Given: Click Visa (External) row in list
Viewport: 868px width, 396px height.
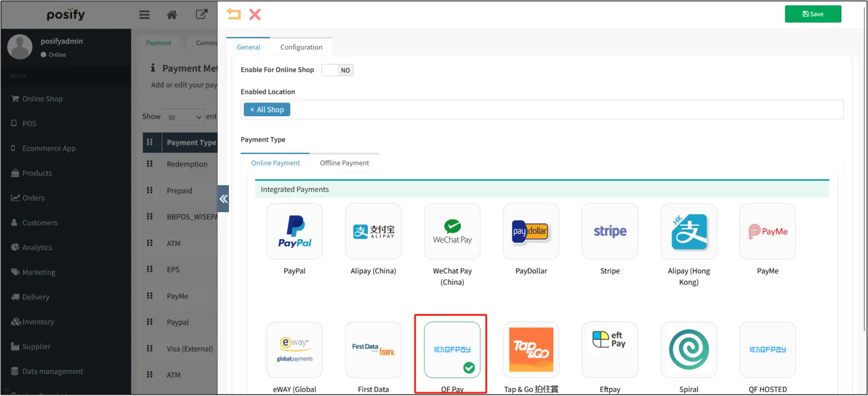Looking at the screenshot, I should click(180, 349).
